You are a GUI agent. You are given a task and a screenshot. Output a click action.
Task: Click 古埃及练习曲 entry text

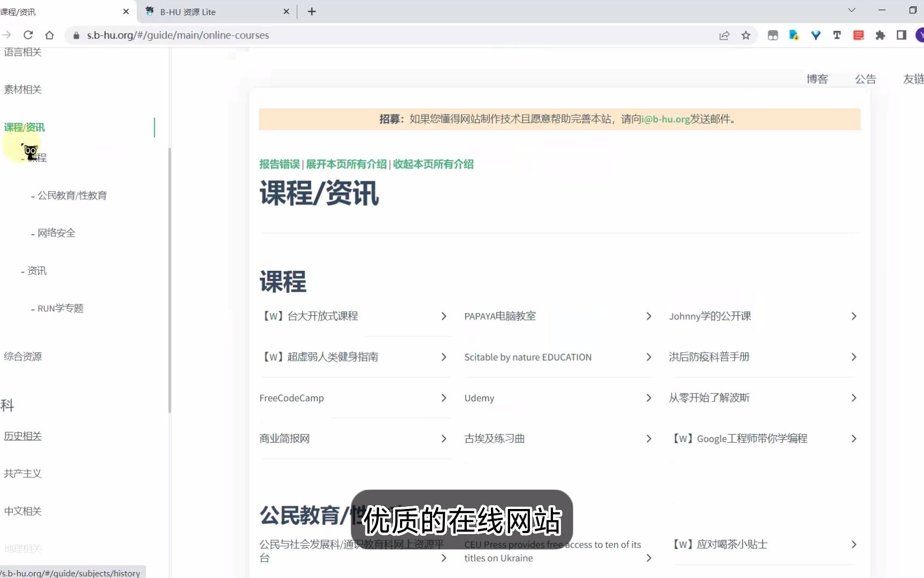point(495,439)
